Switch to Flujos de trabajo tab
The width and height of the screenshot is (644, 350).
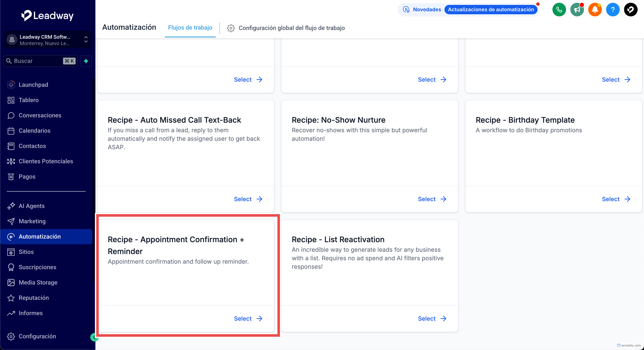point(190,27)
